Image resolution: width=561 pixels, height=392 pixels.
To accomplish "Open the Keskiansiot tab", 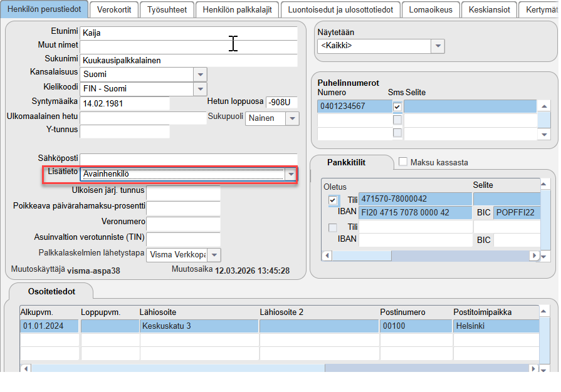I will [x=489, y=9].
